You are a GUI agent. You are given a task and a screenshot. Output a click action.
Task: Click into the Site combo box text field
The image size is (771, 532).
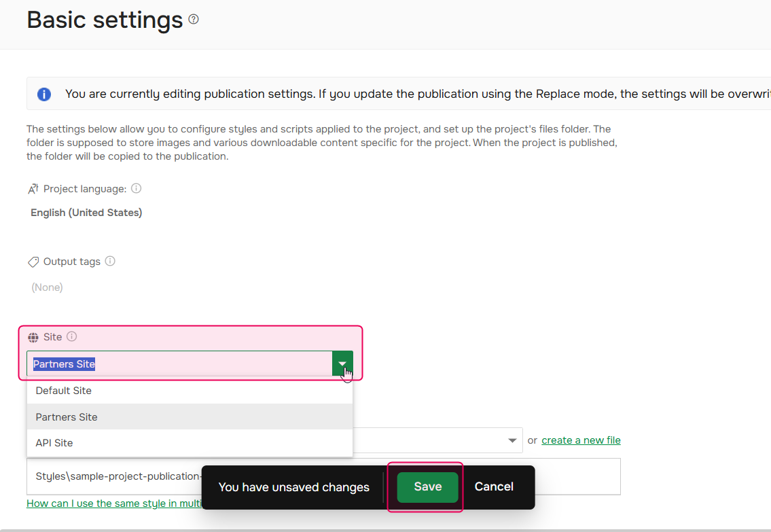tap(179, 364)
